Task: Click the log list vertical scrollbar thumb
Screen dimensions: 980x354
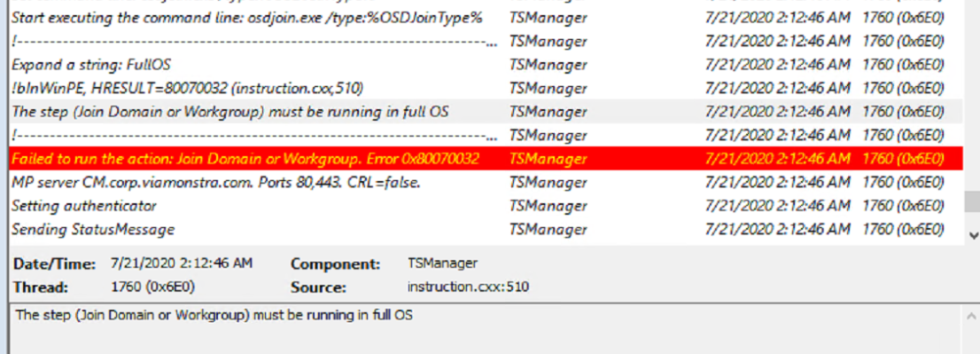Action: [973, 201]
